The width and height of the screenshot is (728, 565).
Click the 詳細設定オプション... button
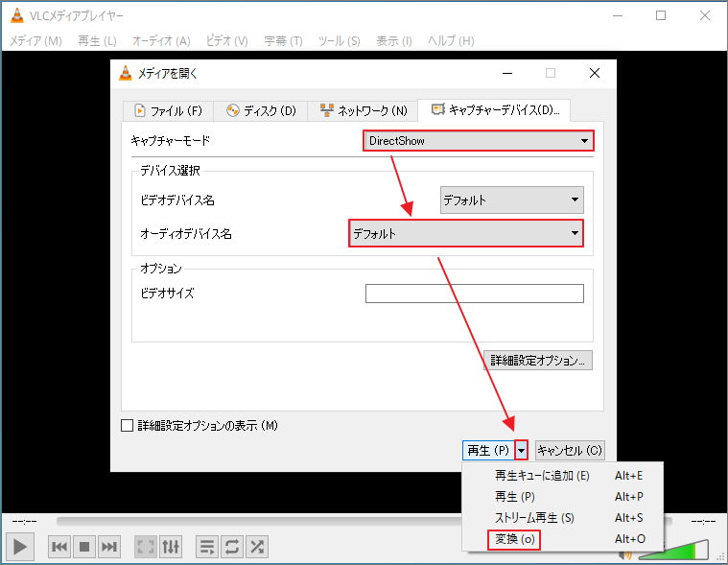click(538, 361)
